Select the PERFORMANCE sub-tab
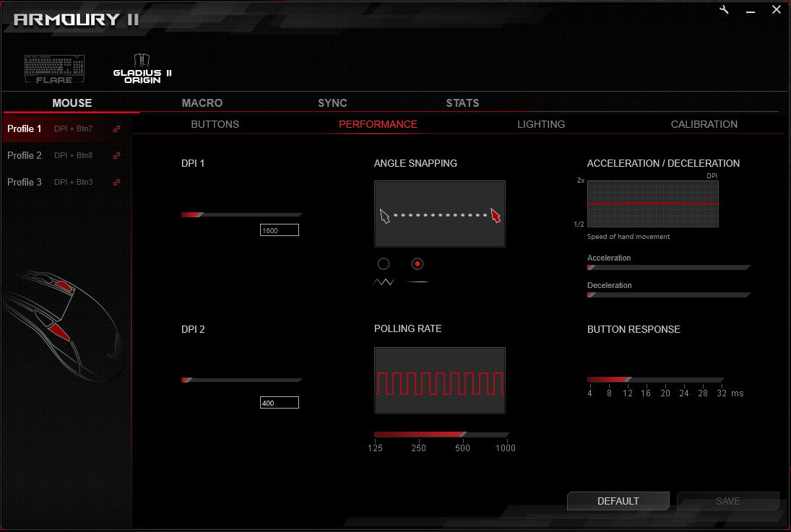This screenshot has height=532, width=791. point(378,124)
